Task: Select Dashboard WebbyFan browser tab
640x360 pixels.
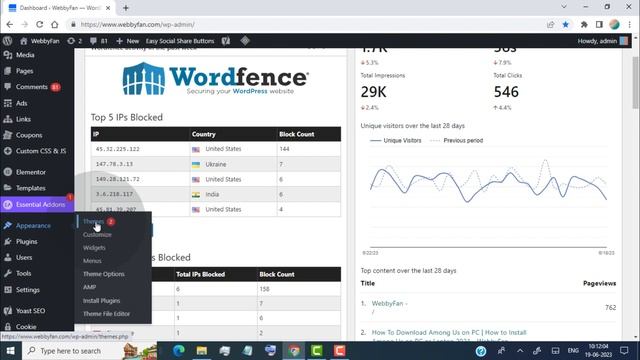Action: pos(59,8)
